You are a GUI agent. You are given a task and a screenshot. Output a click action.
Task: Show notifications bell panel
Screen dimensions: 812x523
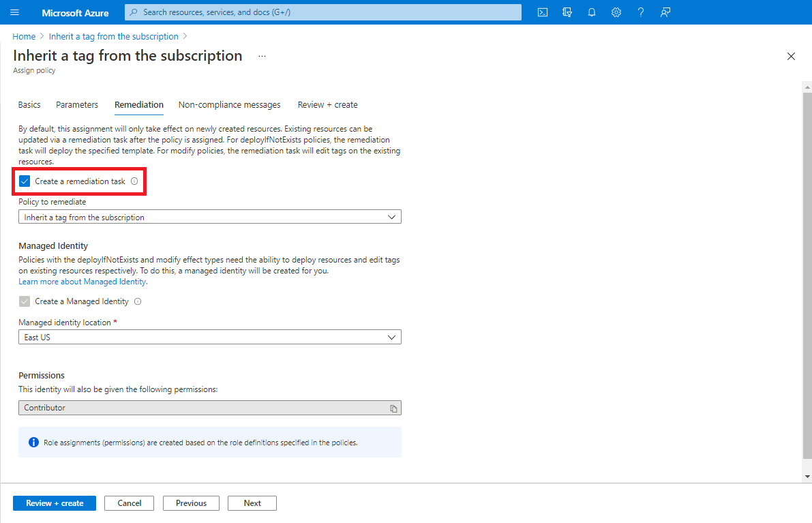pos(592,12)
